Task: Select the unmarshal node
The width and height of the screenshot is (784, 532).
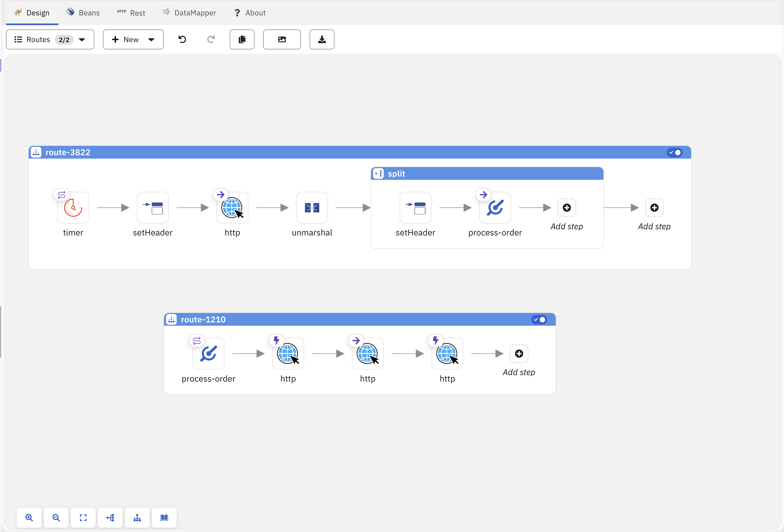Action: coord(312,208)
